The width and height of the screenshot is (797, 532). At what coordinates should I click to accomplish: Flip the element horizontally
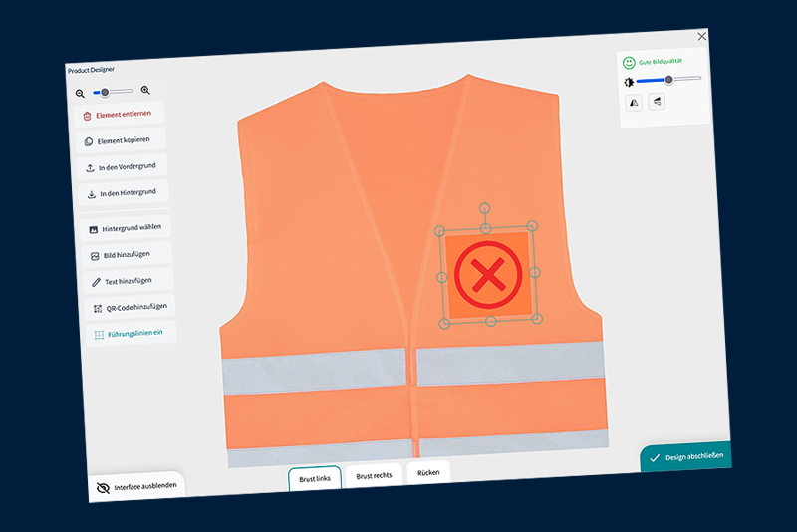[634, 102]
